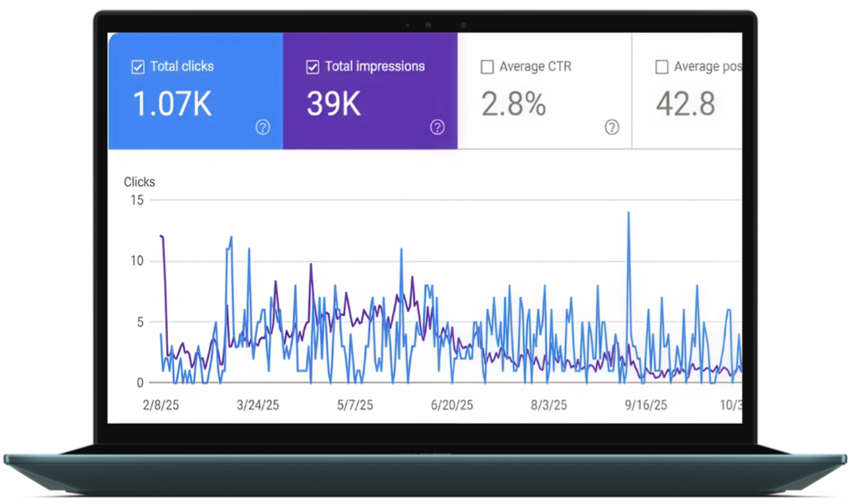Click the 2/8/25 date on x-axis
The image size is (856, 504).
[x=160, y=405]
